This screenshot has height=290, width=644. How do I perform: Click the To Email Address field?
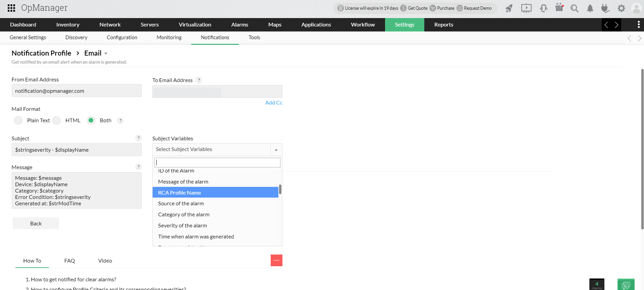[217, 91]
